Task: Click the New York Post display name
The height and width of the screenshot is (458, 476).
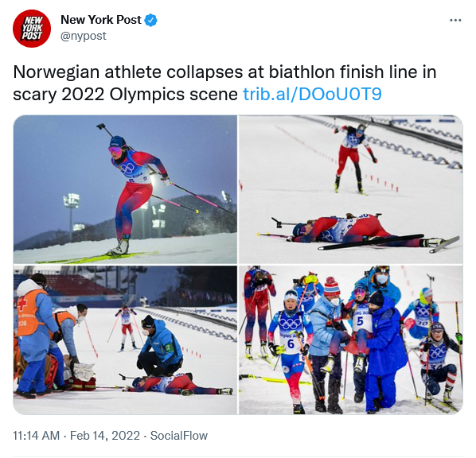Action: (101, 20)
